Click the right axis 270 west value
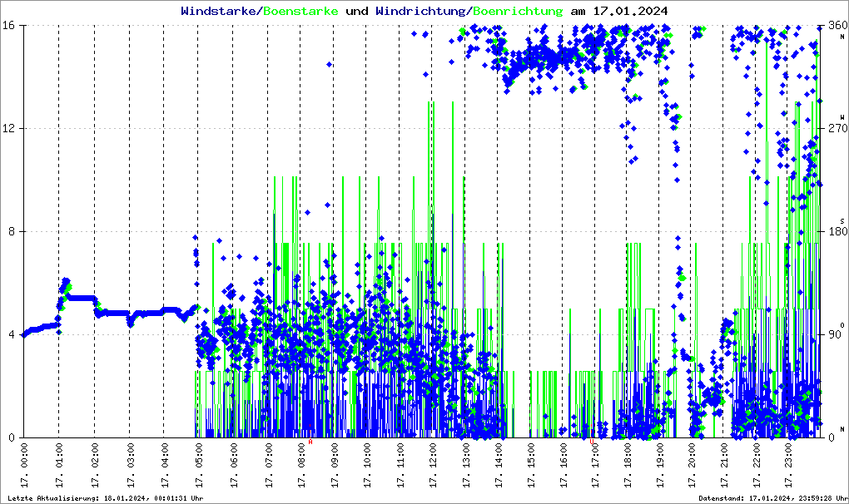849x504 pixels. 836,129
